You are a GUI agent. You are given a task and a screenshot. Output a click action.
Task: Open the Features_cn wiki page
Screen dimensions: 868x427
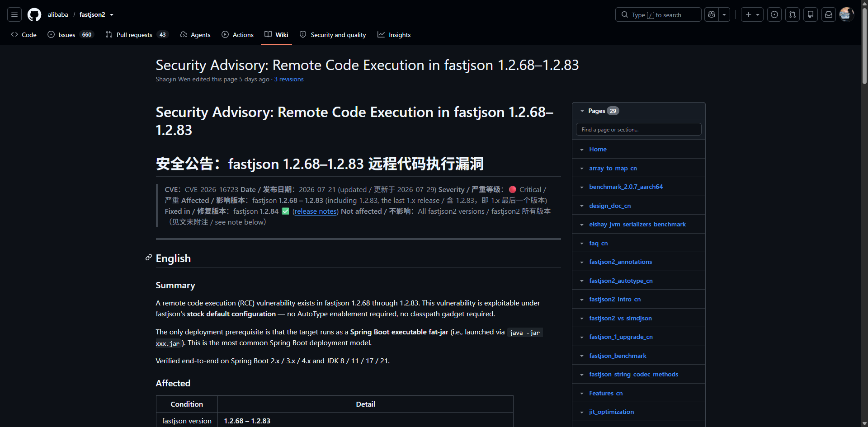[606, 394]
